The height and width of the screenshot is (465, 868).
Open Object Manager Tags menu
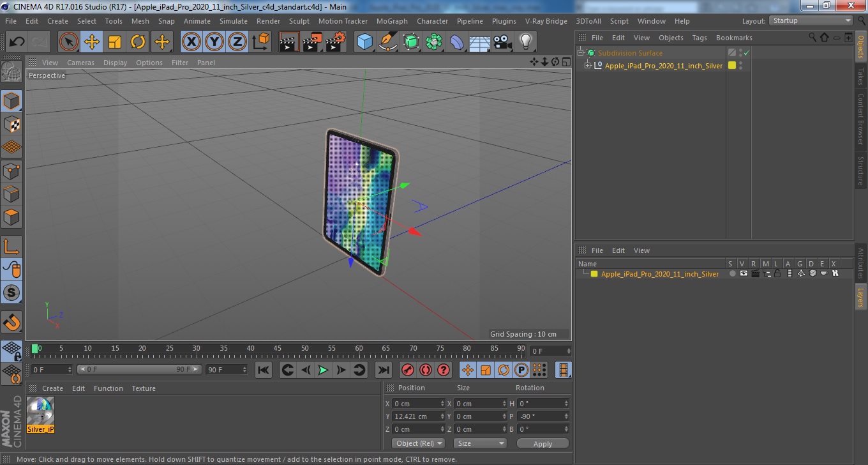pyautogui.click(x=700, y=38)
